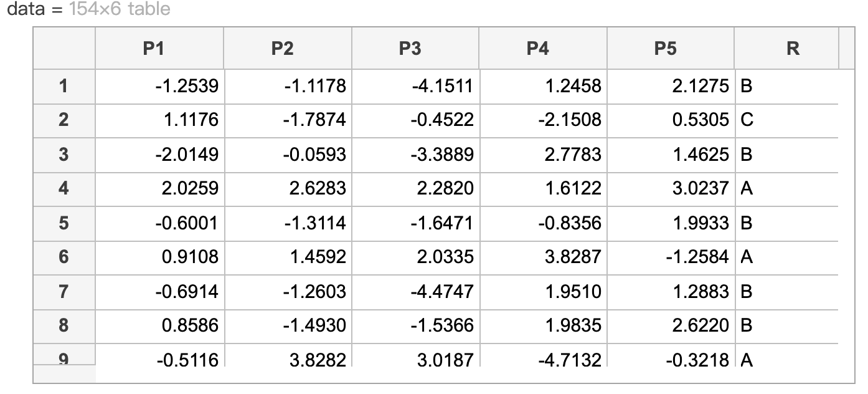Click the empty header cell right of R

point(847,48)
